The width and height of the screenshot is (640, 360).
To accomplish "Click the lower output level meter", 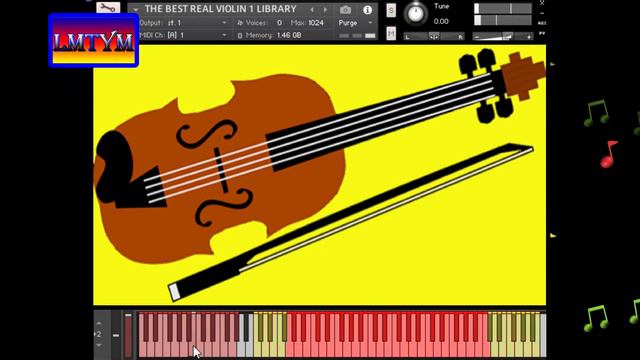I will coord(502,20).
